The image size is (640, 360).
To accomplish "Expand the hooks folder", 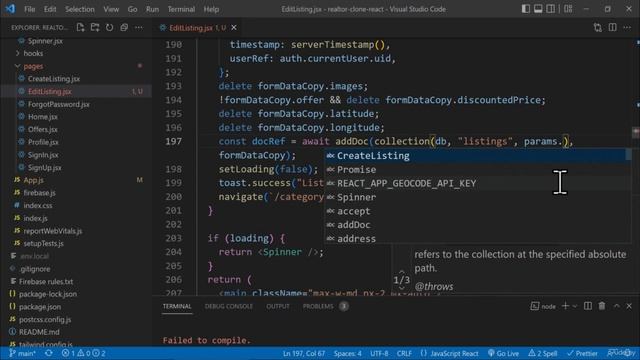I will coord(33,53).
